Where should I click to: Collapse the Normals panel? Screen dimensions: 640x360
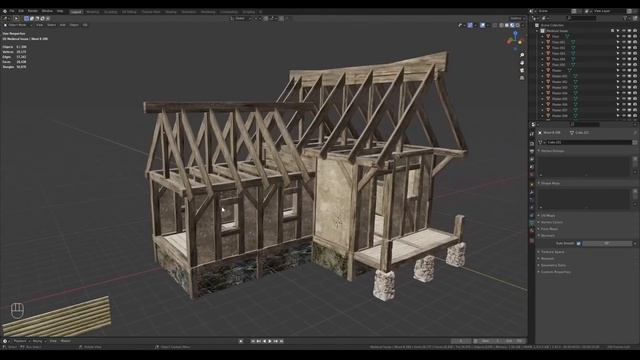click(x=547, y=236)
